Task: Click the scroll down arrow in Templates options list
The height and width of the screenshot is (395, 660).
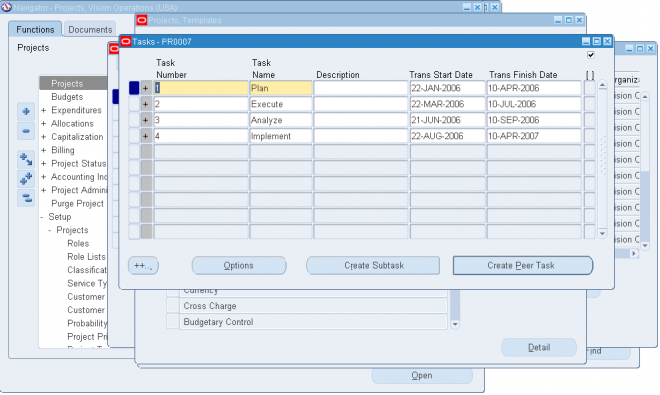Action: pyautogui.click(x=455, y=324)
